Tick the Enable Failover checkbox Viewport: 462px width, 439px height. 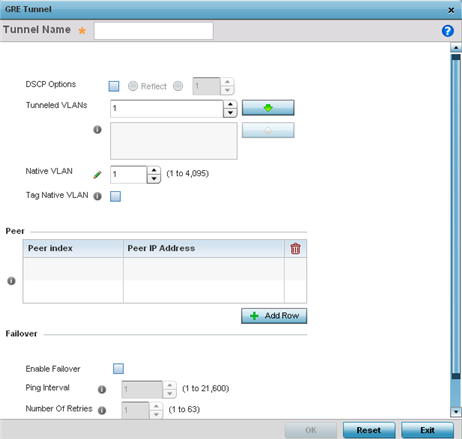click(x=118, y=369)
